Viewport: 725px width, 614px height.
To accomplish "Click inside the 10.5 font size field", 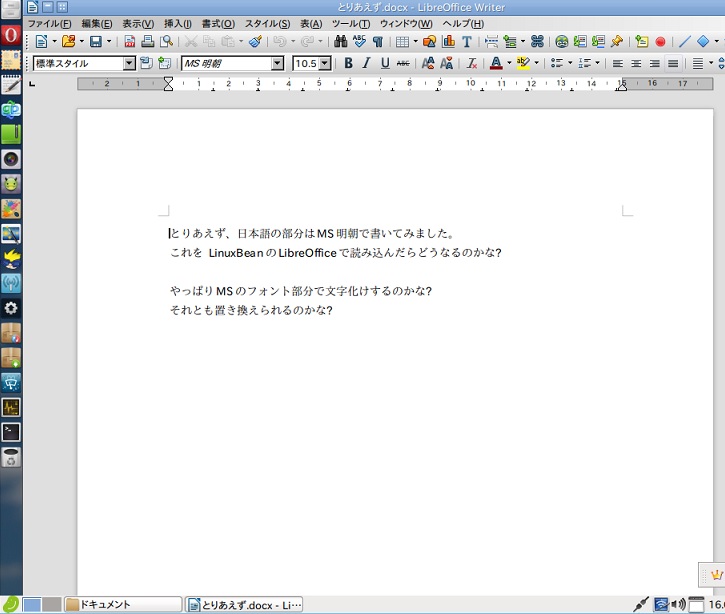I will [306, 63].
